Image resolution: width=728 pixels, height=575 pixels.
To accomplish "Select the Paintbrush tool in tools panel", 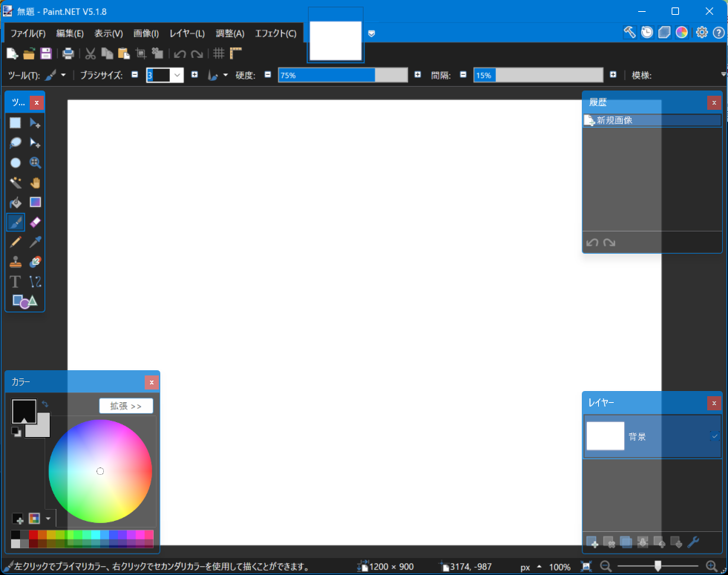I will (16, 223).
